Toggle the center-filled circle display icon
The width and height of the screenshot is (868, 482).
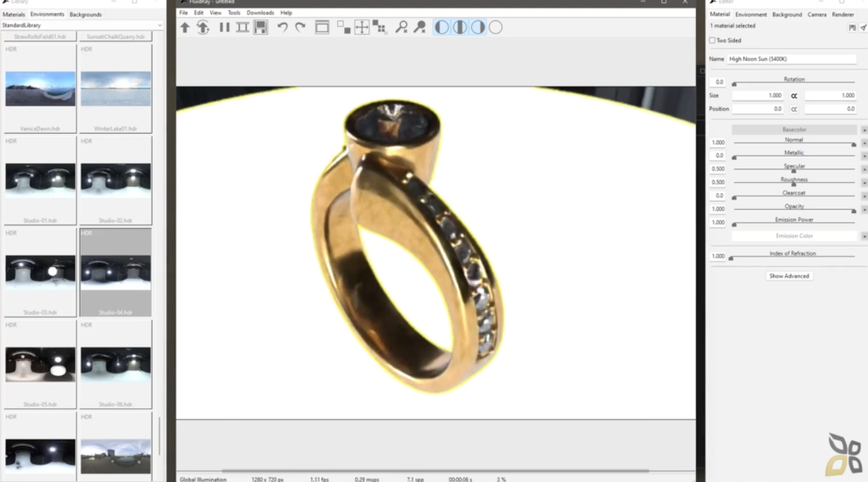(459, 27)
